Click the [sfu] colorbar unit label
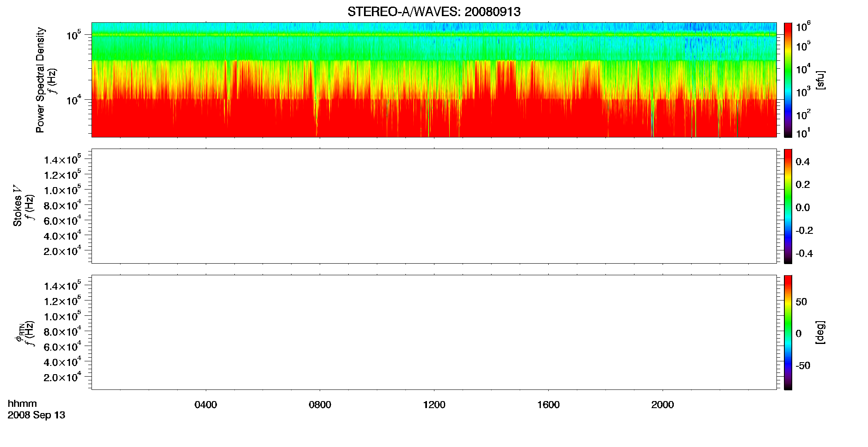 pos(820,80)
